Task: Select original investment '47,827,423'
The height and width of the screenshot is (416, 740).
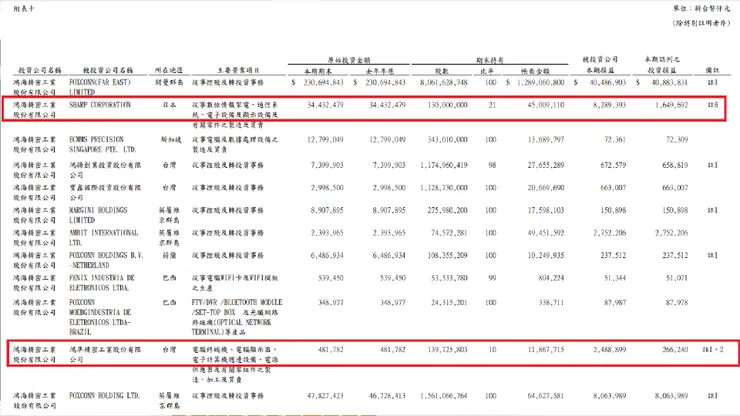Action: pos(325,396)
